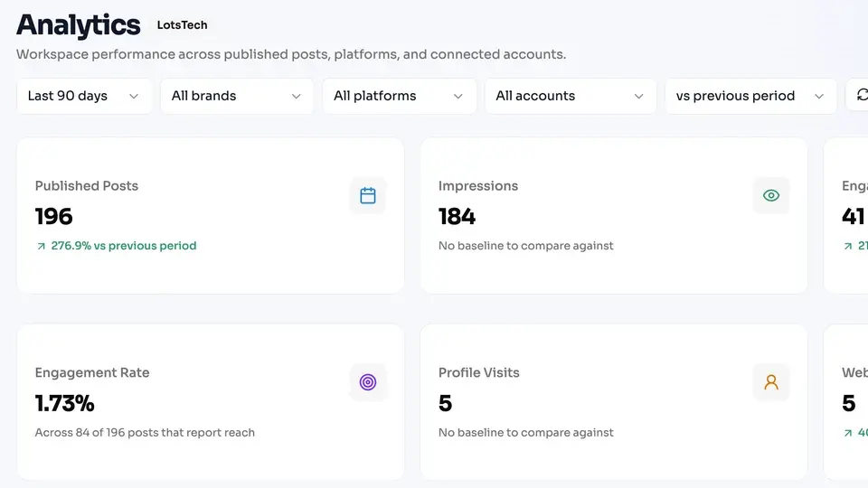Click the Published Posts card title
The width and height of the screenshot is (868, 488).
click(87, 186)
